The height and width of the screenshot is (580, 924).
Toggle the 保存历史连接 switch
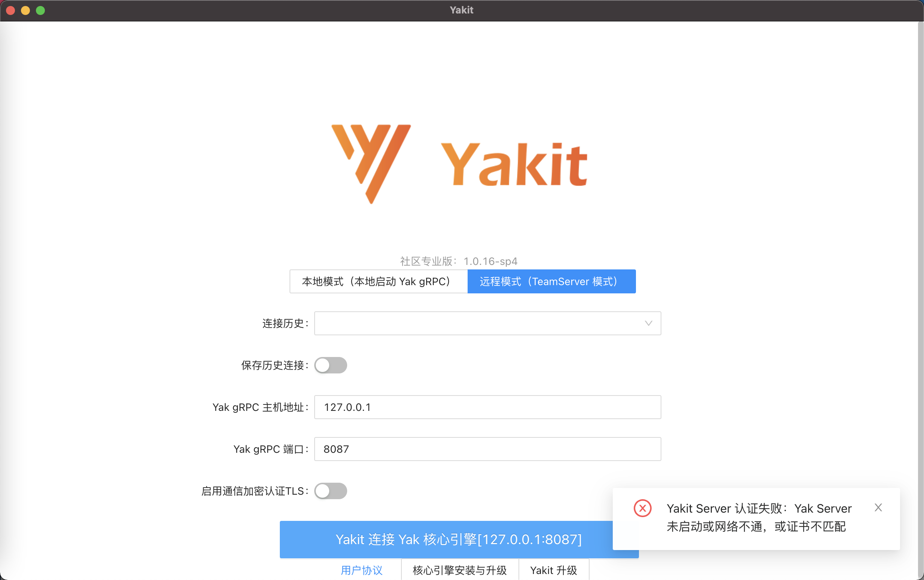click(330, 365)
